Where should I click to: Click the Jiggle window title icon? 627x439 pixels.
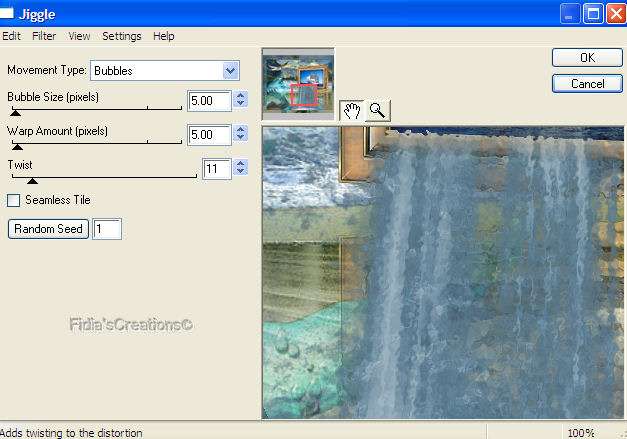coord(6,13)
